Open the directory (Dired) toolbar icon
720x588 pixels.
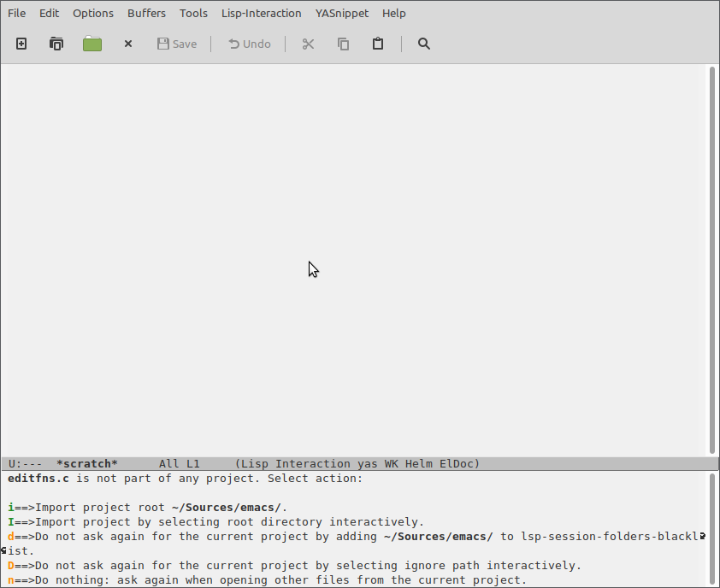pos(56,44)
